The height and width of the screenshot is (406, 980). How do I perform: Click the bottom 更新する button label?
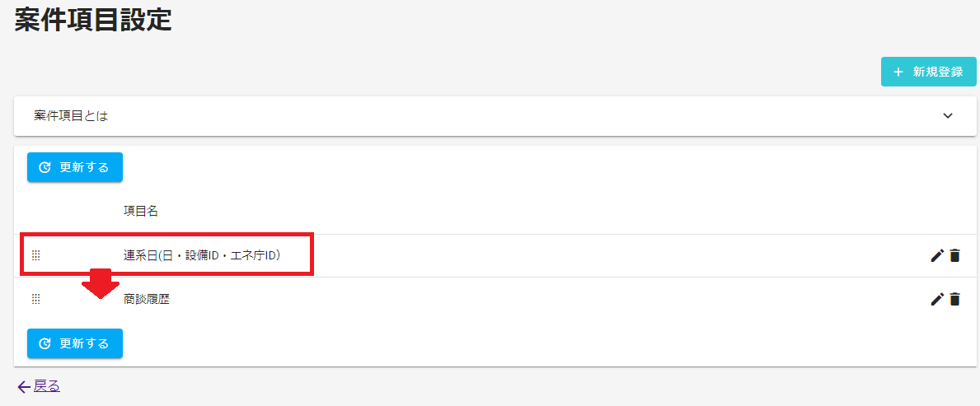84,343
